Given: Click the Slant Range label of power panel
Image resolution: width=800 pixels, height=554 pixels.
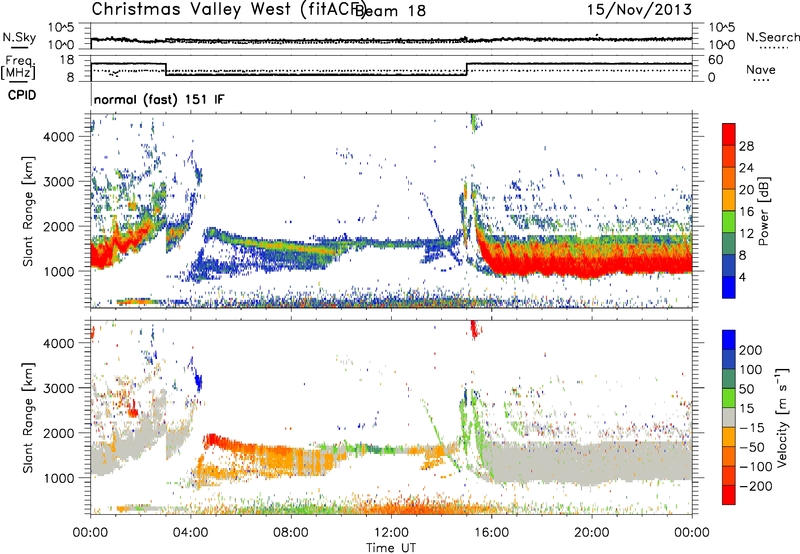Looking at the screenshot, I should pyautogui.click(x=28, y=211).
